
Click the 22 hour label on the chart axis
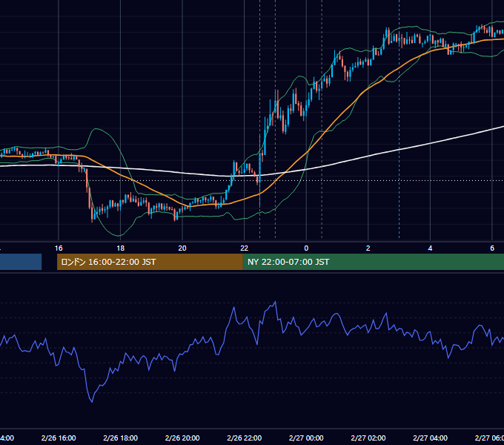245,248
